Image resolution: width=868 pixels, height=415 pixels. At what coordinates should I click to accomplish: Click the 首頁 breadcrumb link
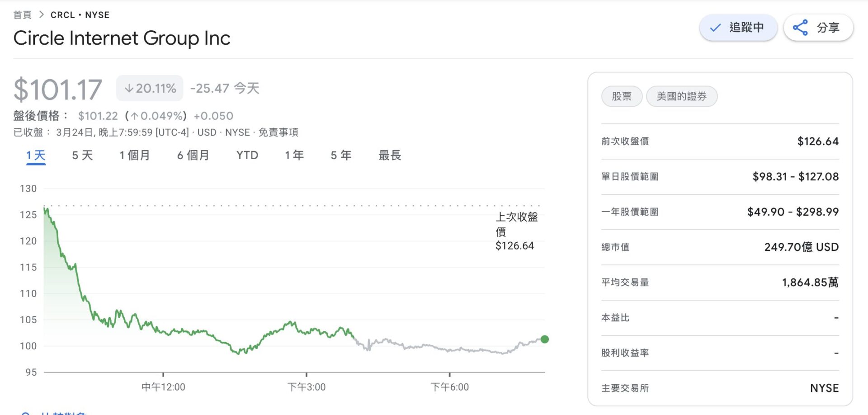click(22, 14)
